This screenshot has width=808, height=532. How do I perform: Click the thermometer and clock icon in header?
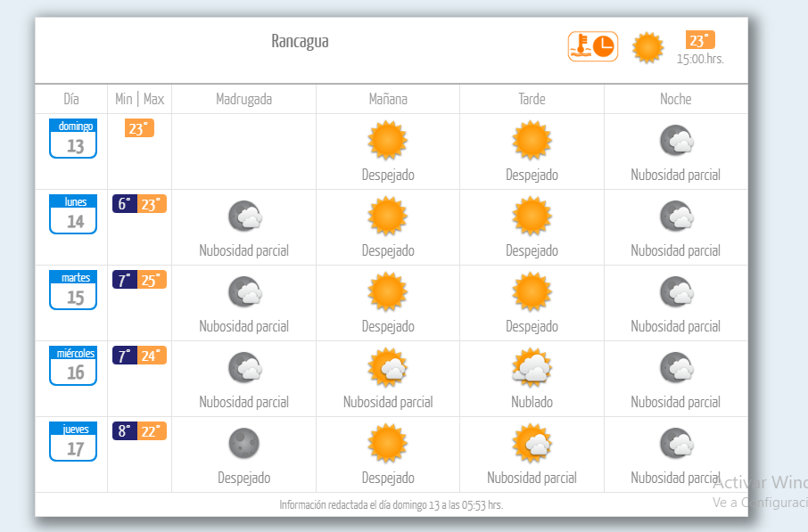coord(592,46)
